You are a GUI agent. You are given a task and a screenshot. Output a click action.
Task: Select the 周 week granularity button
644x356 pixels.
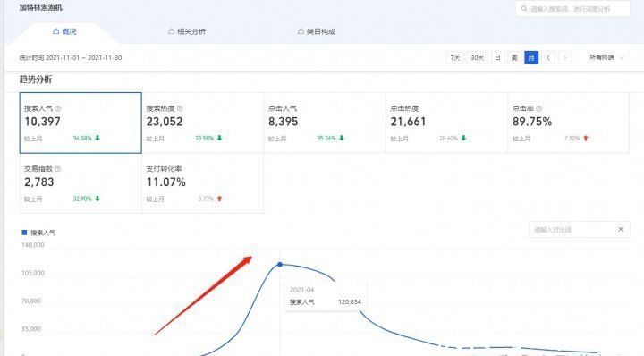(514, 57)
